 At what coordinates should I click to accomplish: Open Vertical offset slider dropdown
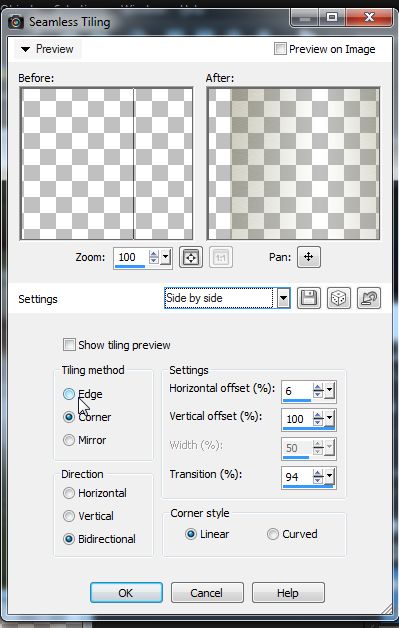coord(329,419)
